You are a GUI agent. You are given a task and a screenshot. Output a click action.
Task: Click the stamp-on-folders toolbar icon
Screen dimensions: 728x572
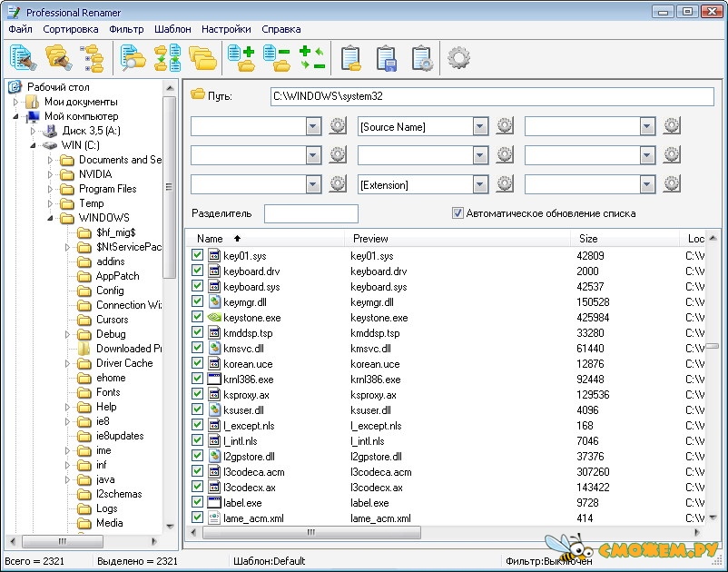[x=58, y=58]
